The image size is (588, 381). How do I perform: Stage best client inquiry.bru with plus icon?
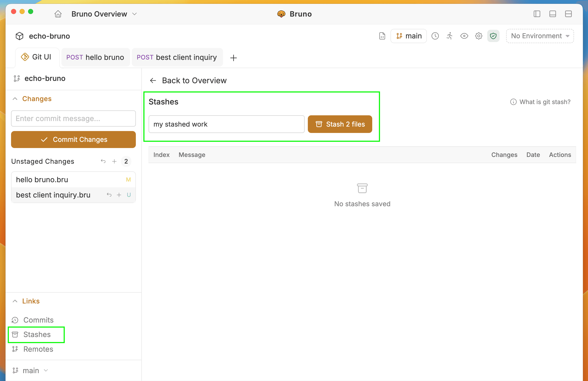pos(119,195)
